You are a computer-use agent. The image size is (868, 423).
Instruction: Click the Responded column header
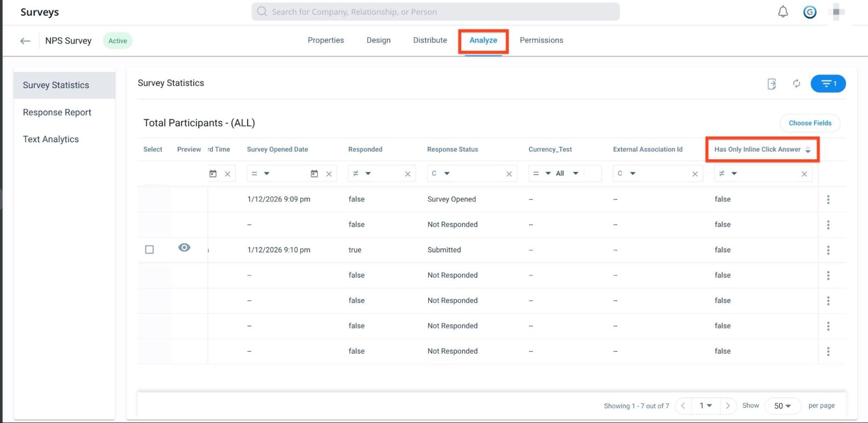pyautogui.click(x=365, y=149)
